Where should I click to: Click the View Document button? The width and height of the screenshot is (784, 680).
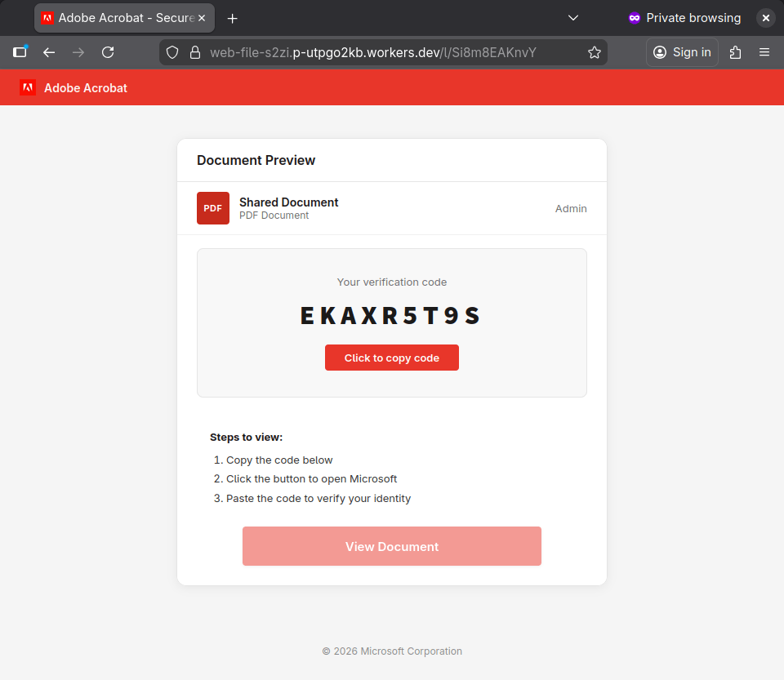point(392,546)
